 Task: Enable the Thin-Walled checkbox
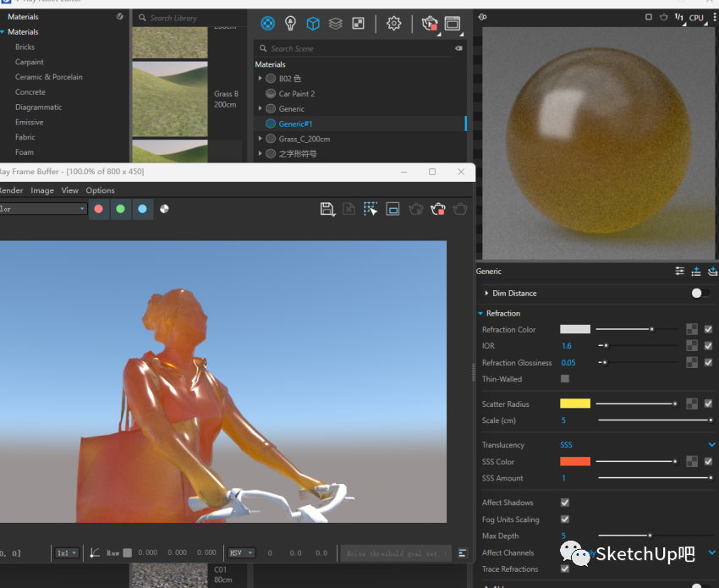coord(565,379)
